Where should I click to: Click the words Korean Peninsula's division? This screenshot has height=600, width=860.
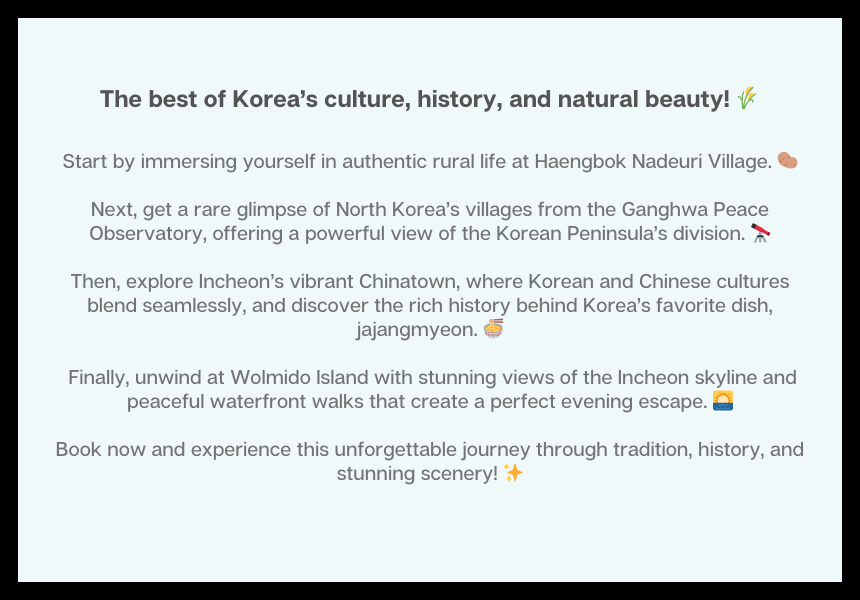pyautogui.click(x=621, y=234)
